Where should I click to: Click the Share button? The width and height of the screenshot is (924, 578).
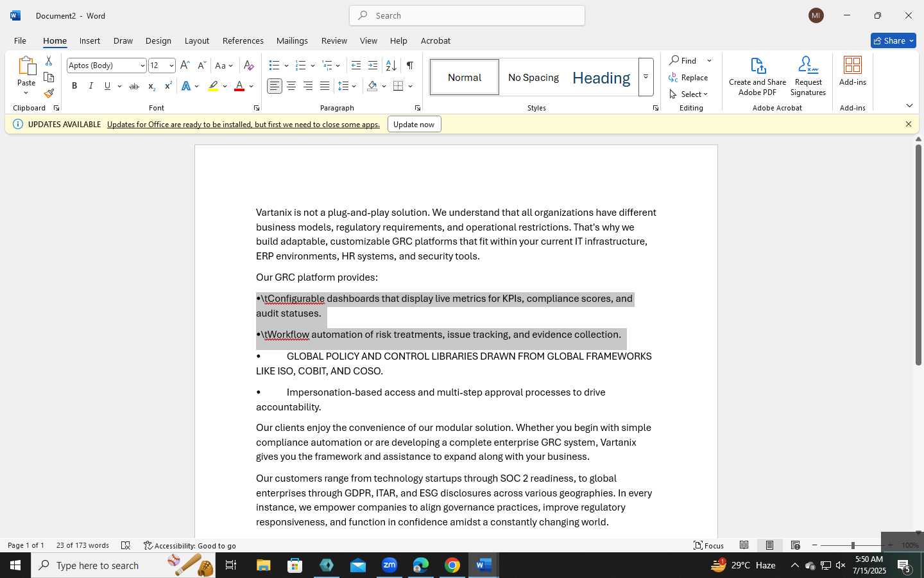point(893,40)
